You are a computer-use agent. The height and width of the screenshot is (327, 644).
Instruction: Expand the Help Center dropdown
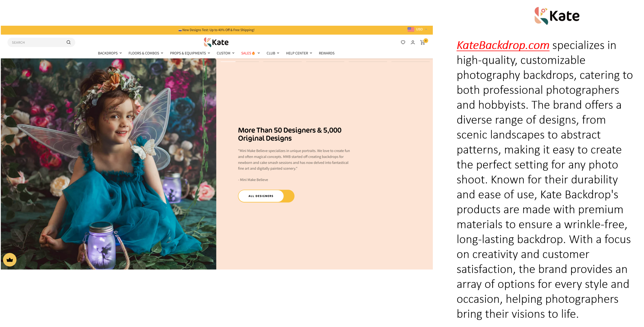point(299,53)
